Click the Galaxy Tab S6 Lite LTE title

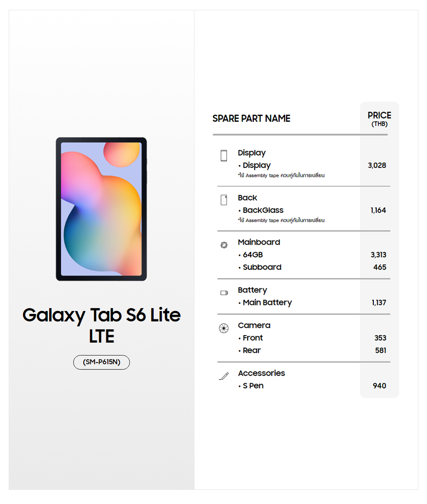[x=102, y=325]
